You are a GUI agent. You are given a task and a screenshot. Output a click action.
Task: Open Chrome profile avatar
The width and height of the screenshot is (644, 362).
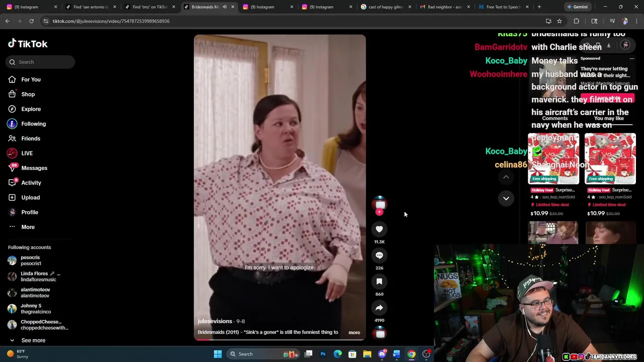(x=625, y=21)
